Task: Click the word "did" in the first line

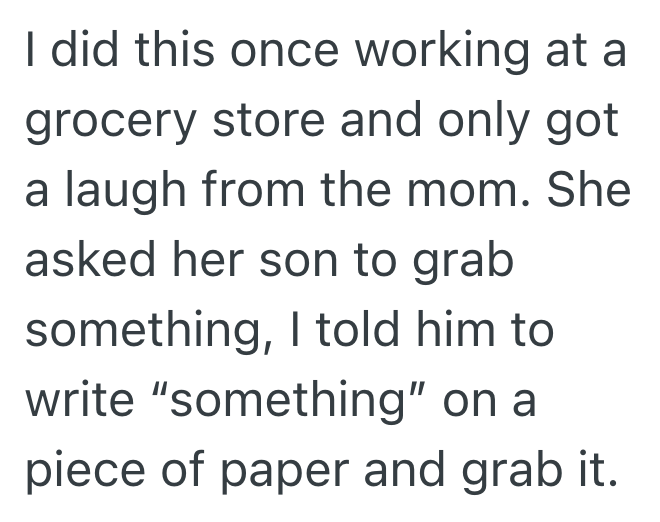Action: coord(78,54)
